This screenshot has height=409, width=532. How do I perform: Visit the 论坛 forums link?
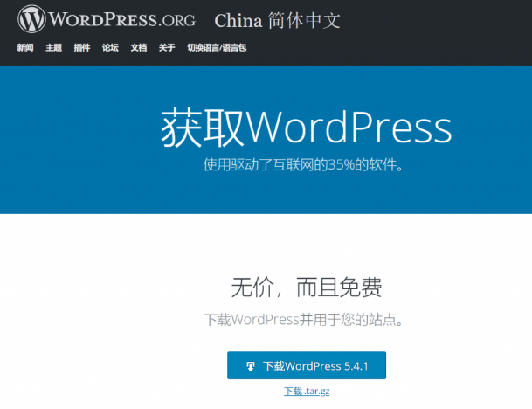click(x=110, y=48)
